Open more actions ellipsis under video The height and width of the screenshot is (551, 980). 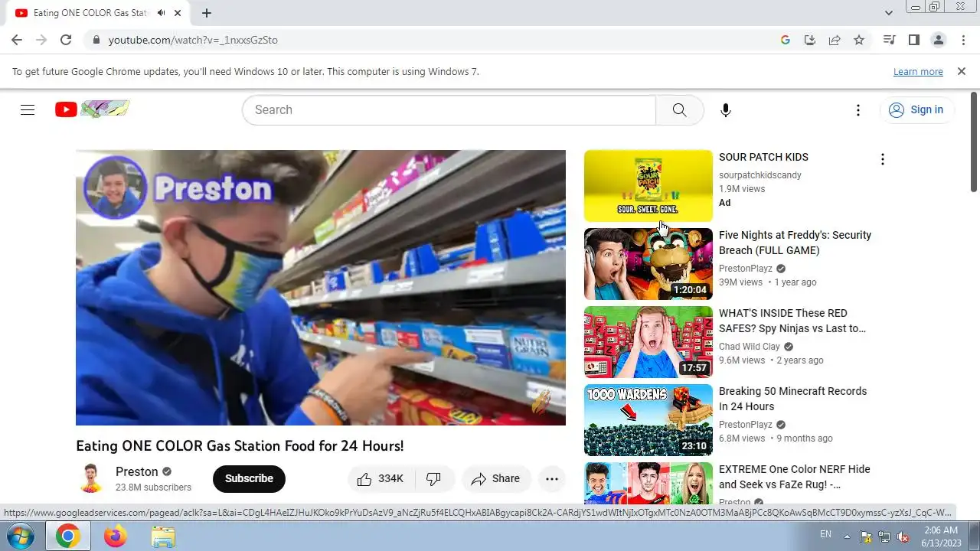pos(552,479)
